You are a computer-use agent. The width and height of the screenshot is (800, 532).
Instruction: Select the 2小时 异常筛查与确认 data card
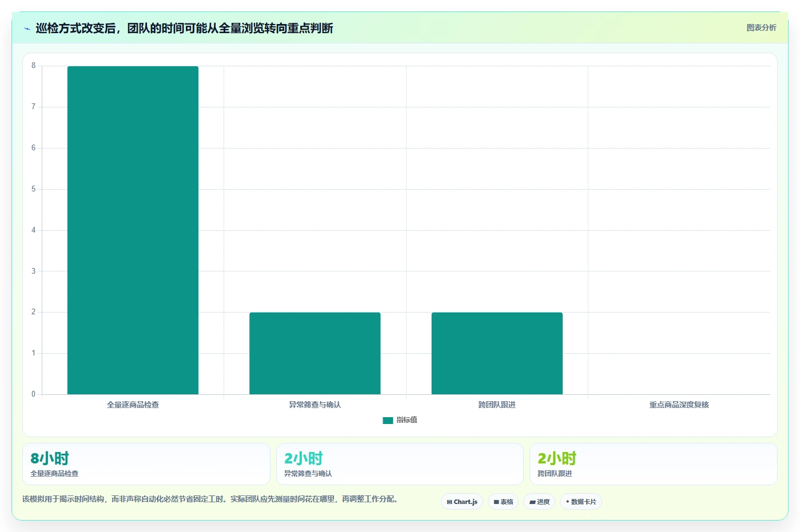400,464
